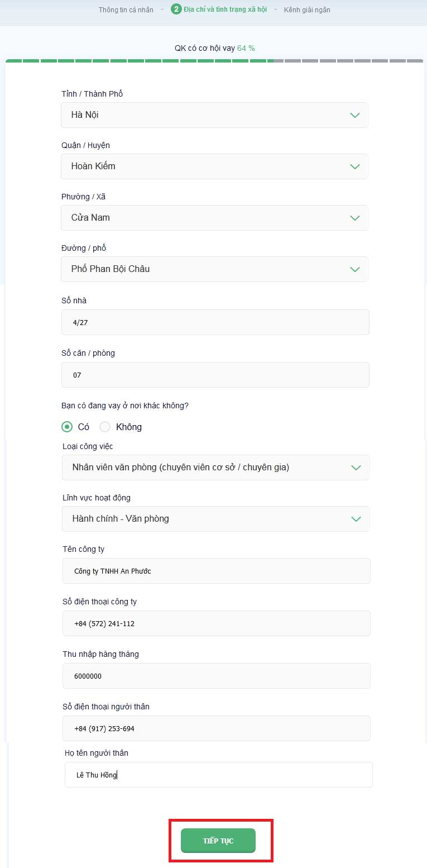Switch to Kênh giải ngân step

[307, 10]
